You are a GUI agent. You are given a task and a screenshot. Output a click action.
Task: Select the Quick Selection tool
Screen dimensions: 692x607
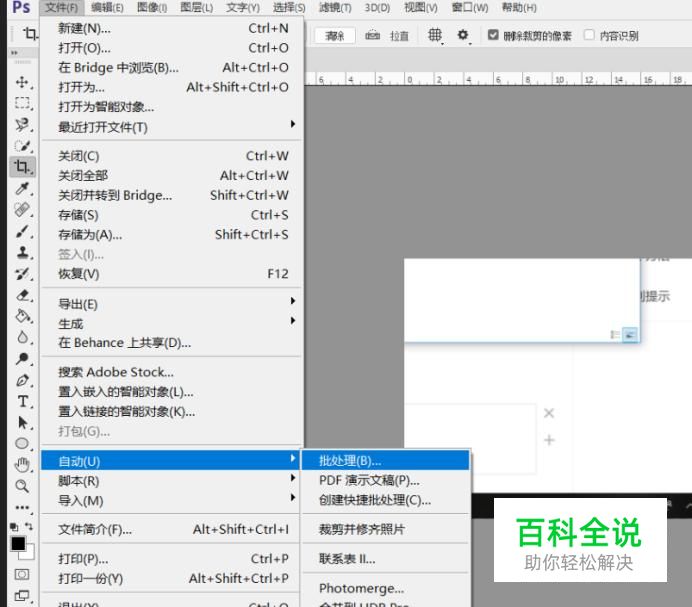click(22, 146)
